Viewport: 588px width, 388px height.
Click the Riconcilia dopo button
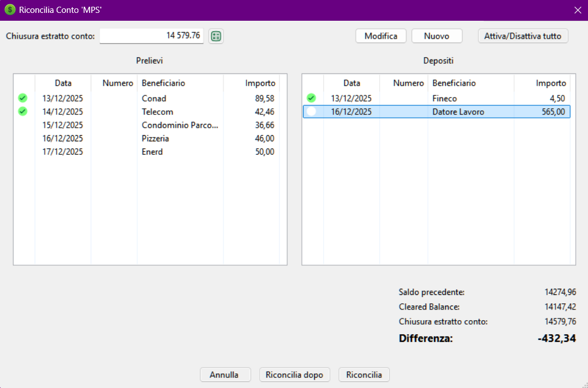295,375
